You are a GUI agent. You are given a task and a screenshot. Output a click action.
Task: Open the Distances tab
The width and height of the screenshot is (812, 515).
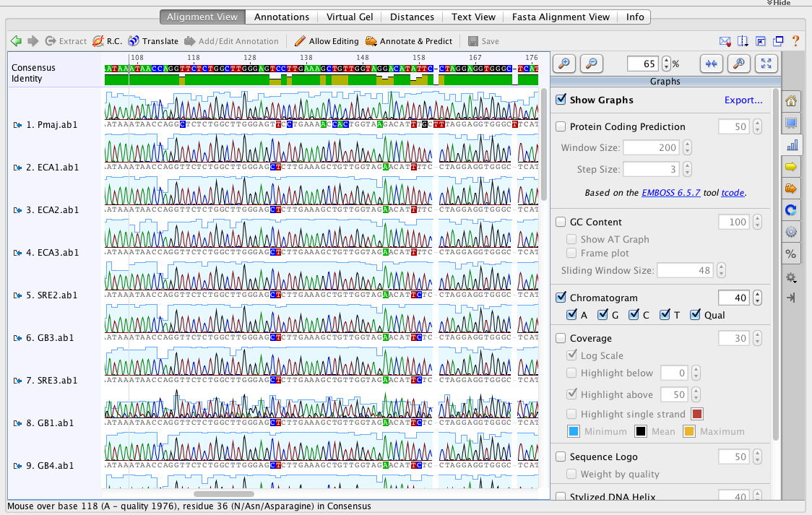[413, 17]
